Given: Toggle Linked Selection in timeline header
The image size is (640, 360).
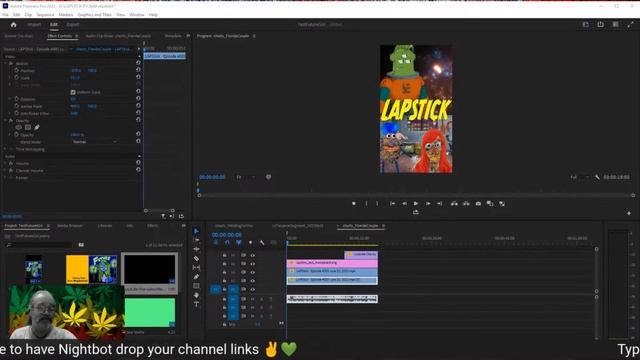Looking at the screenshot, I should tap(239, 242).
